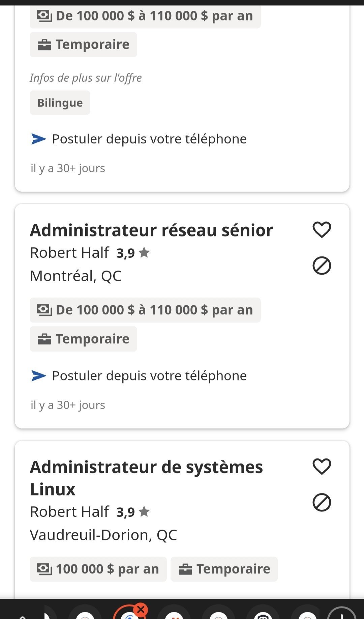Screen dimensions: 364x619
Task: Click Infos de plus sur l'offre text
Action: coord(86,78)
